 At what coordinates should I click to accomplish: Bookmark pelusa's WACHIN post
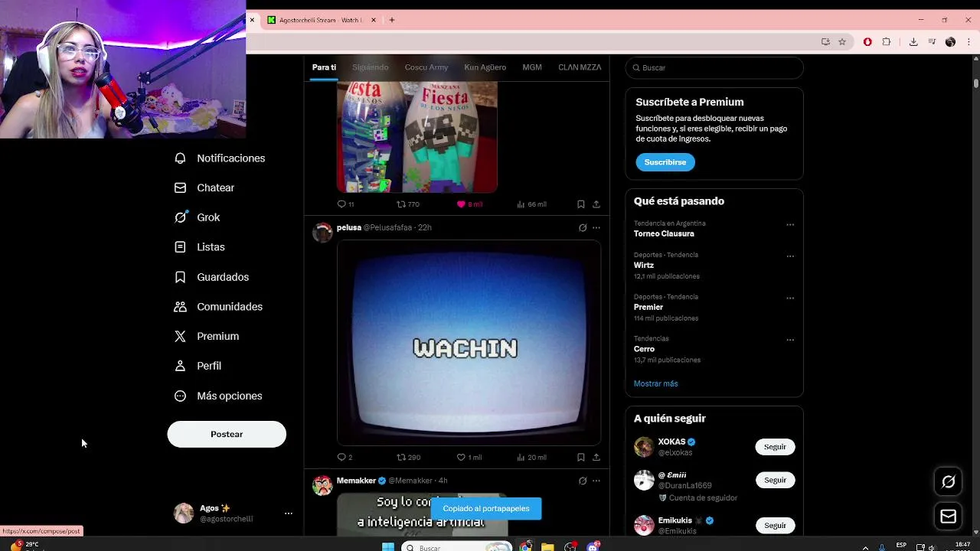[x=581, y=458]
